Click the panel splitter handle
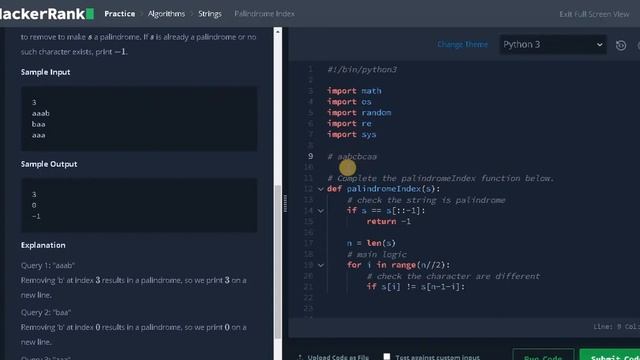This screenshot has width=640, height=360. click(285, 203)
